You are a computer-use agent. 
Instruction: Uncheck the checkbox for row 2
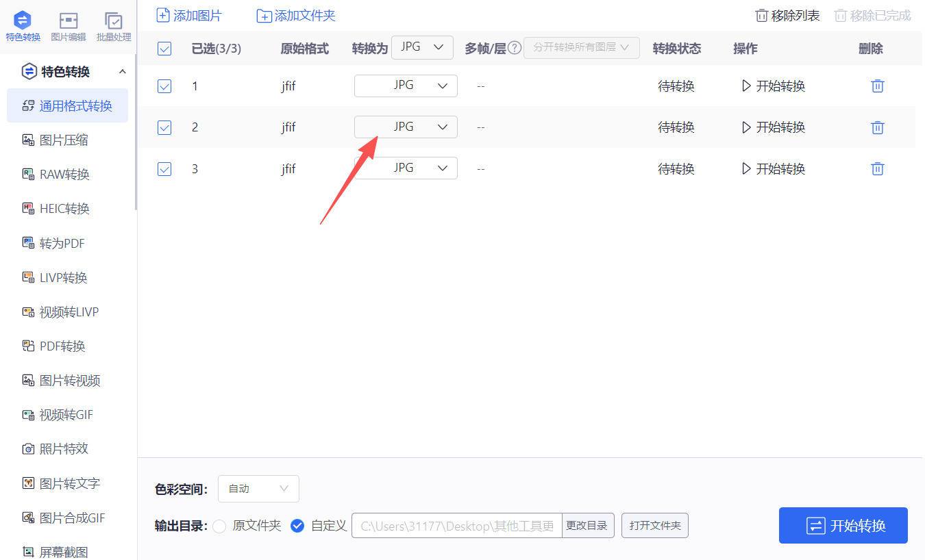[164, 127]
